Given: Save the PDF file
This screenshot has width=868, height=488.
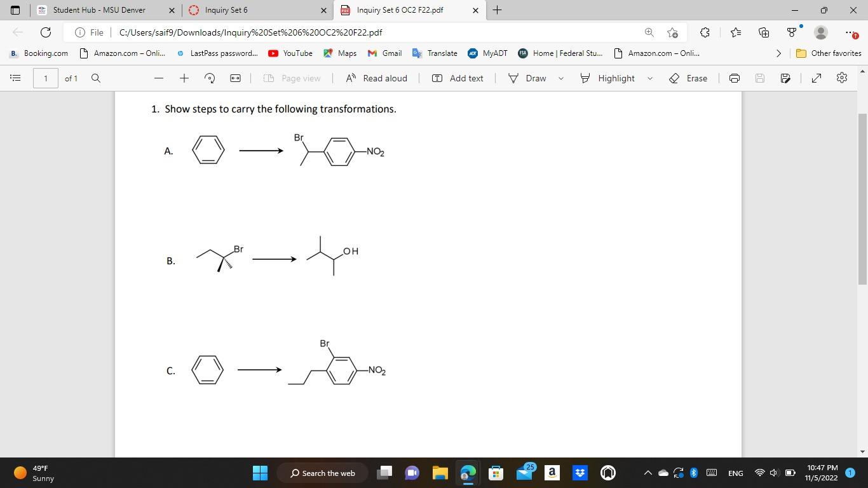Looking at the screenshot, I should (759, 78).
